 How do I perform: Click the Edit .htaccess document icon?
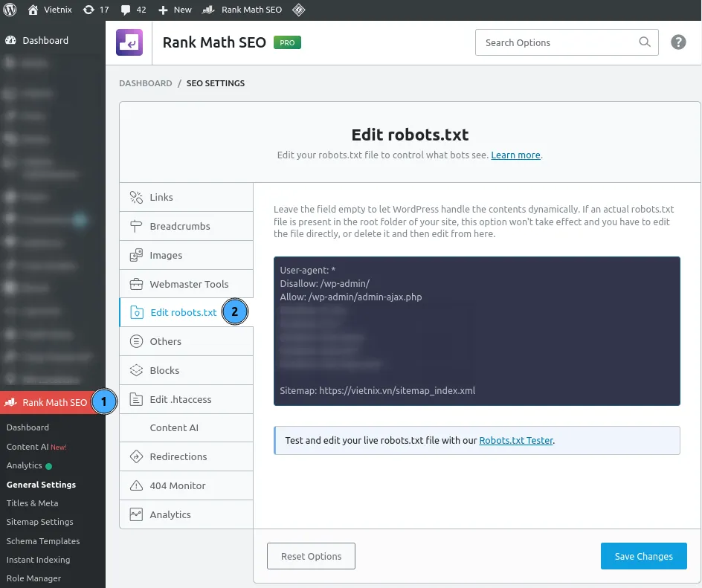[136, 399]
